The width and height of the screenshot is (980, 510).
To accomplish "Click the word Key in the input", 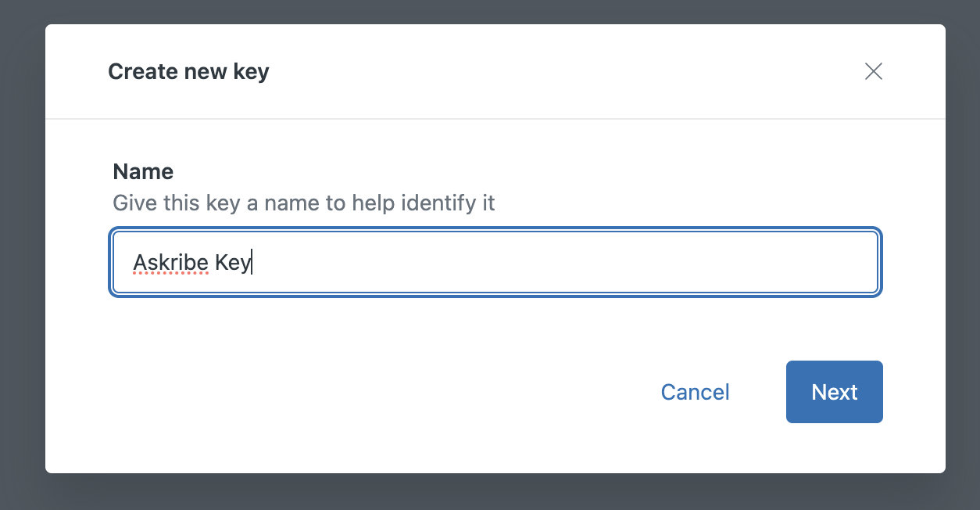I will 232,263.
